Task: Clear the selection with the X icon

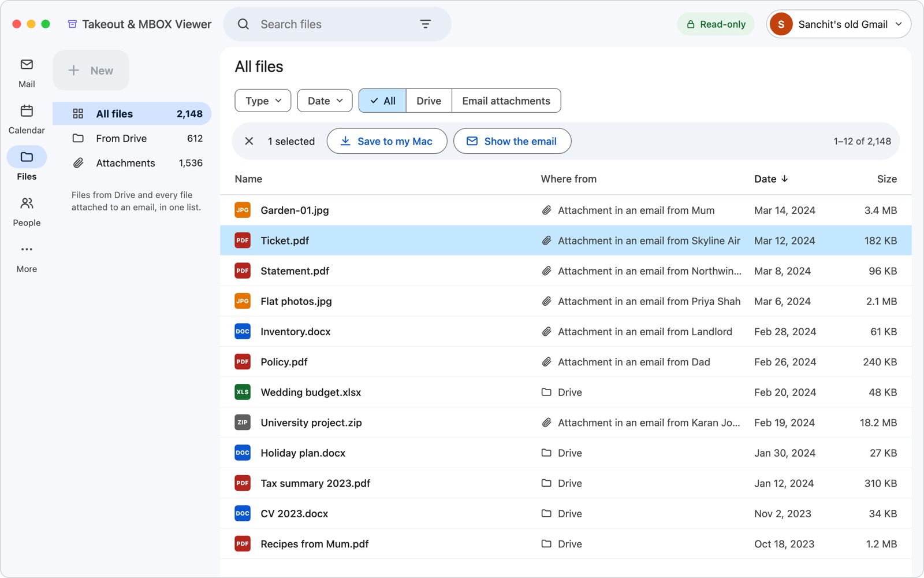Action: coord(249,141)
